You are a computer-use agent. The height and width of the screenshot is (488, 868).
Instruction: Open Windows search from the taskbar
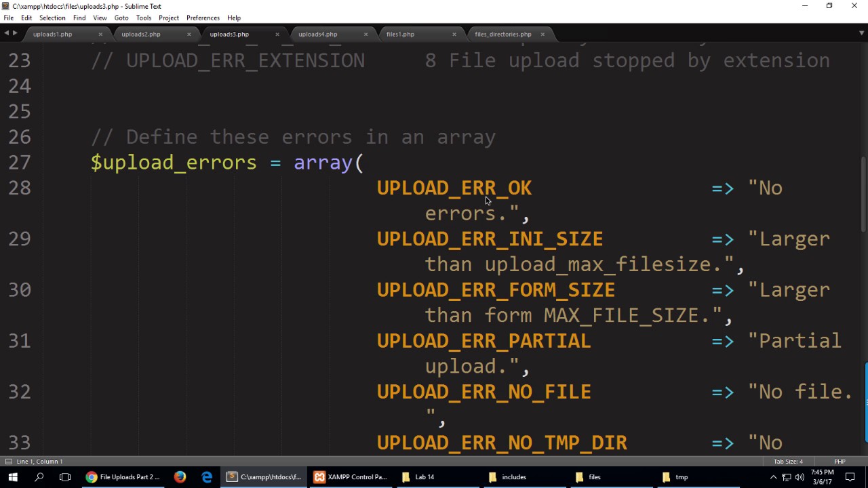[39, 477]
